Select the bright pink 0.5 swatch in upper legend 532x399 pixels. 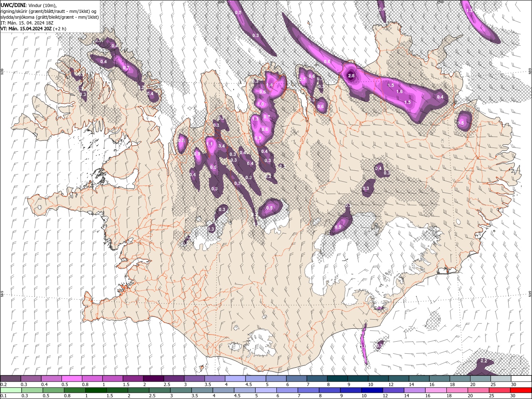[71, 379]
